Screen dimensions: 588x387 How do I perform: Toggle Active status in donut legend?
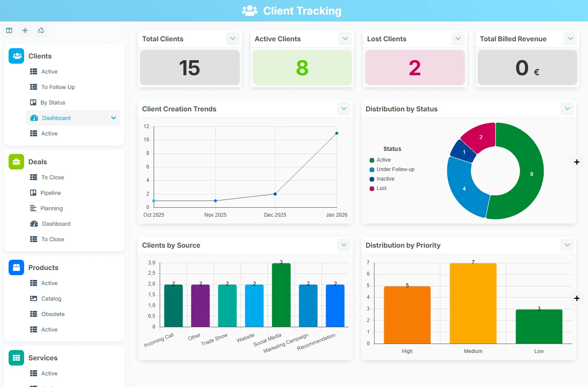click(380, 160)
